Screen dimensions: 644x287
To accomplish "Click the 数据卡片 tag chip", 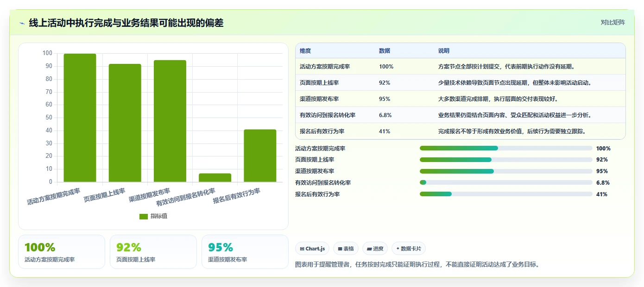I will click(409, 249).
